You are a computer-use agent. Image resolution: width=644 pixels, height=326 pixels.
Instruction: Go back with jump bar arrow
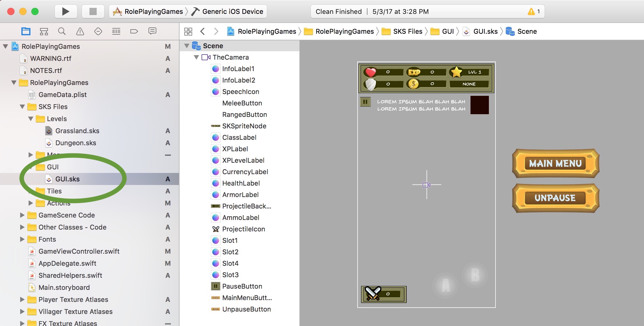point(203,31)
